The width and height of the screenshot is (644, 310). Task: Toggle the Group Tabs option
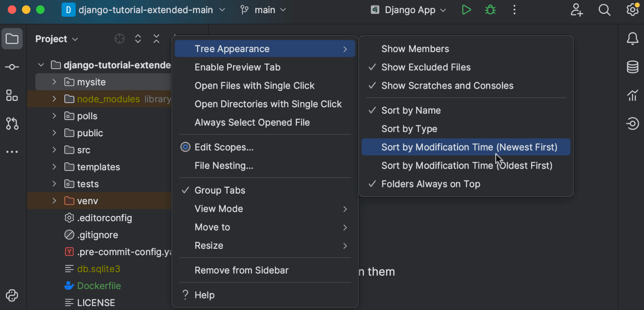pos(220,190)
